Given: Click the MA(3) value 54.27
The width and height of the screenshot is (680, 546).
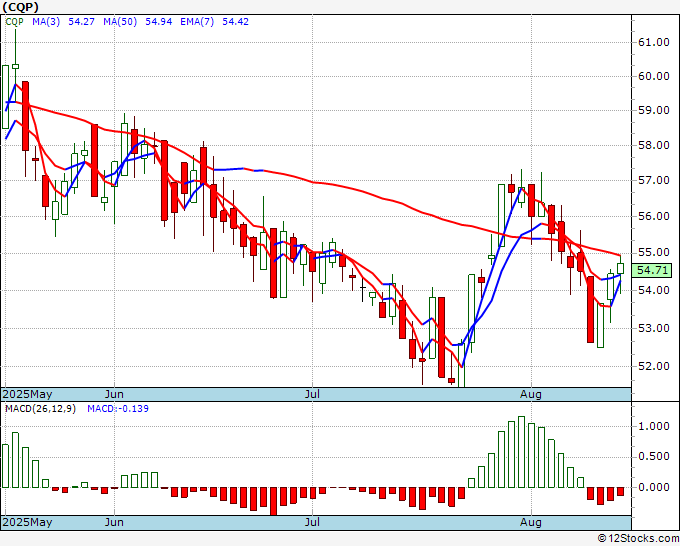Looking at the screenshot, I should 81,22.
